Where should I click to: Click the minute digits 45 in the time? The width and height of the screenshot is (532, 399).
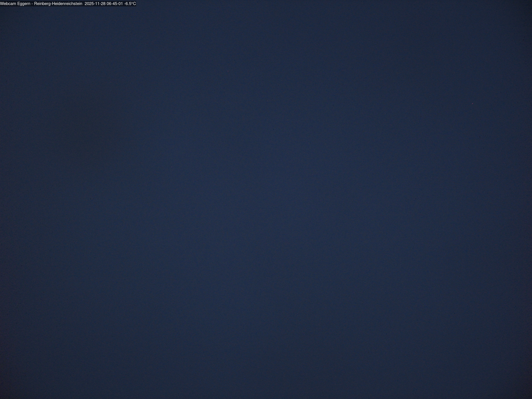coord(115,4)
